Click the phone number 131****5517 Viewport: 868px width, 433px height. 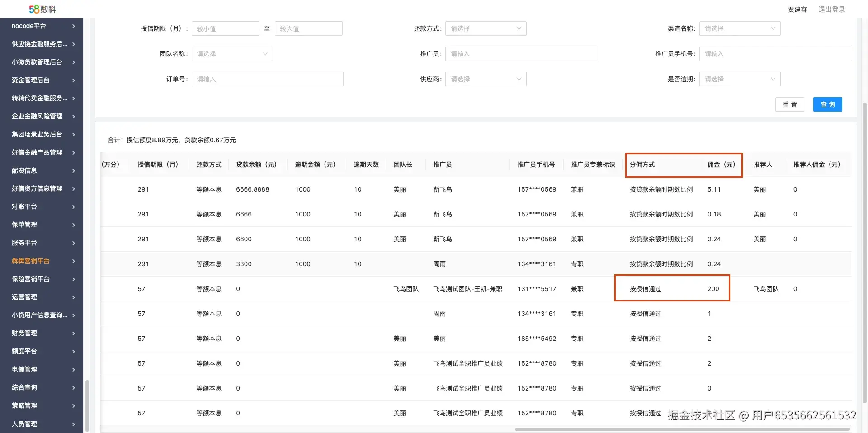(x=537, y=289)
